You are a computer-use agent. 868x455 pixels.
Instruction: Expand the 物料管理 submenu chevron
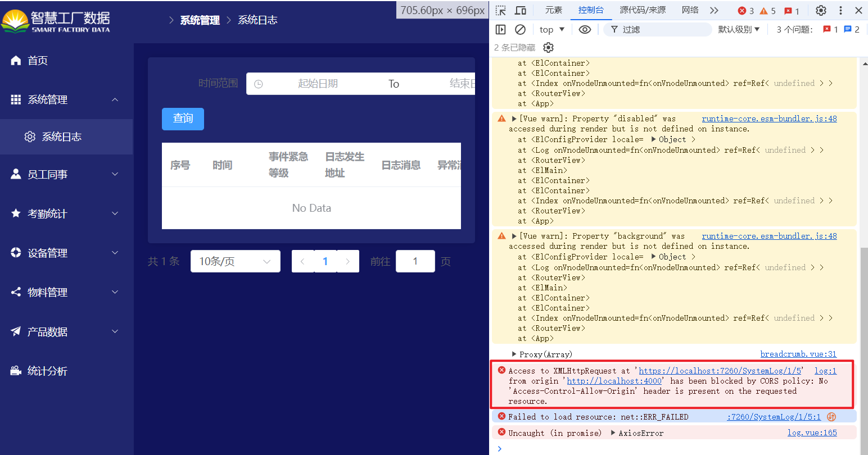(x=115, y=292)
